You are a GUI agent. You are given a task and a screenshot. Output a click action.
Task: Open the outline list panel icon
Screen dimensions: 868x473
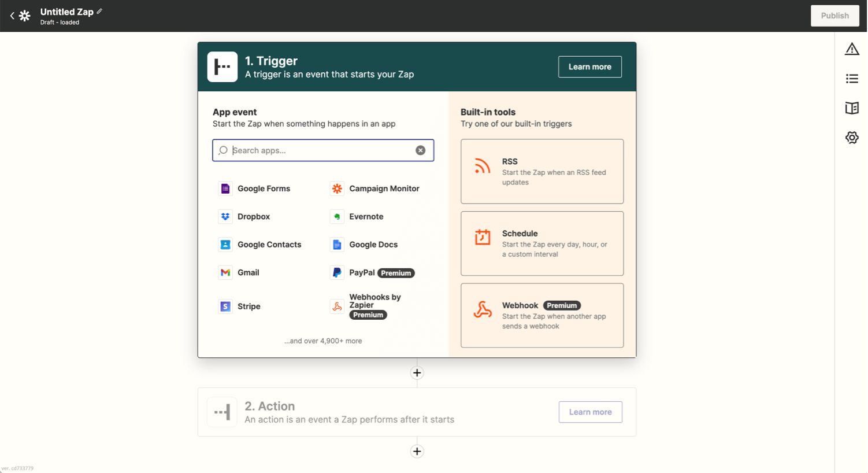pyautogui.click(x=852, y=79)
